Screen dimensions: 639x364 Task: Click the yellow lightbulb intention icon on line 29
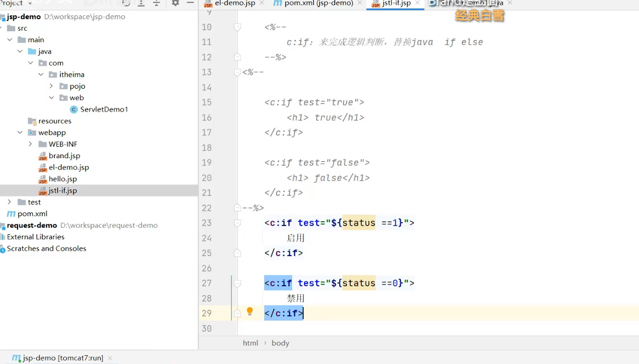250,311
